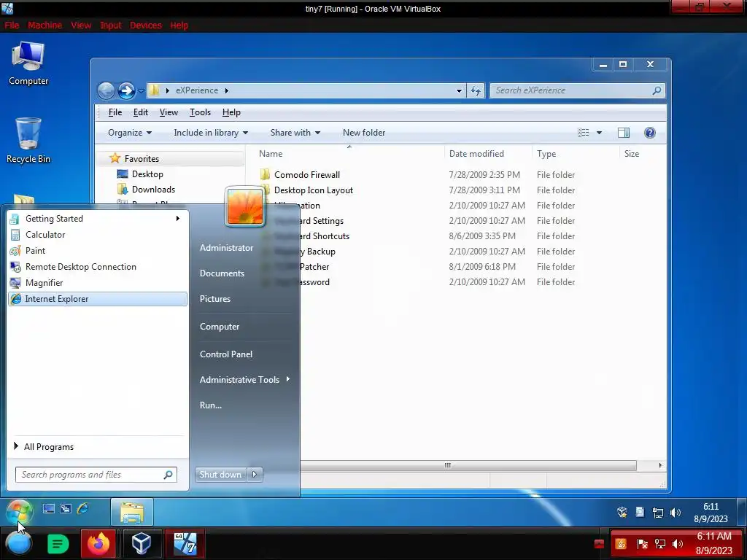Open Run... dialog from Start menu
This screenshot has width=747, height=560.
pyautogui.click(x=211, y=405)
